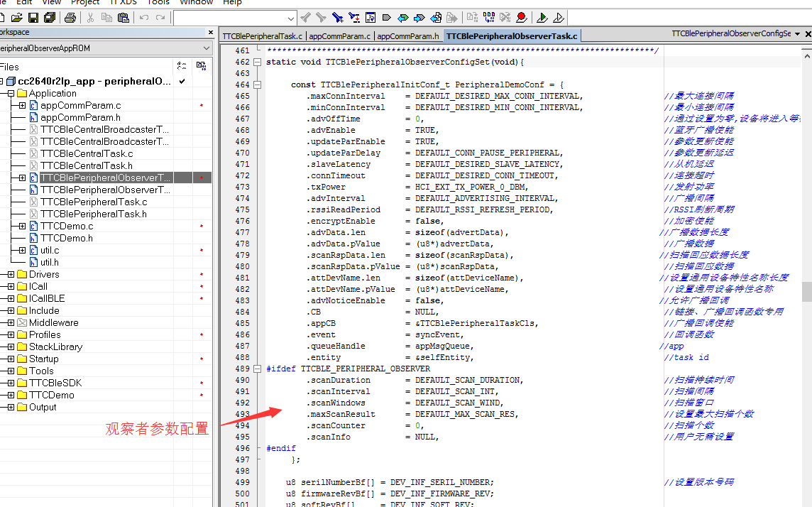
Task: Save the current file using the floppy icon
Action: 33,18
